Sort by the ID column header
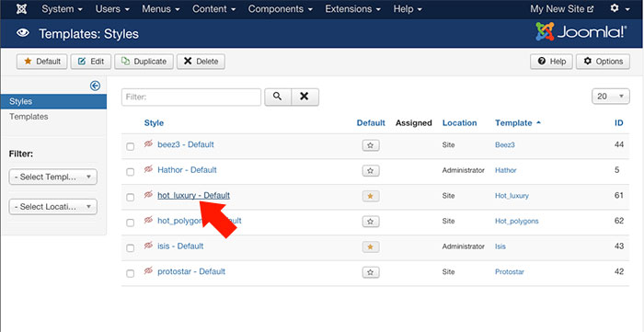 coord(619,122)
